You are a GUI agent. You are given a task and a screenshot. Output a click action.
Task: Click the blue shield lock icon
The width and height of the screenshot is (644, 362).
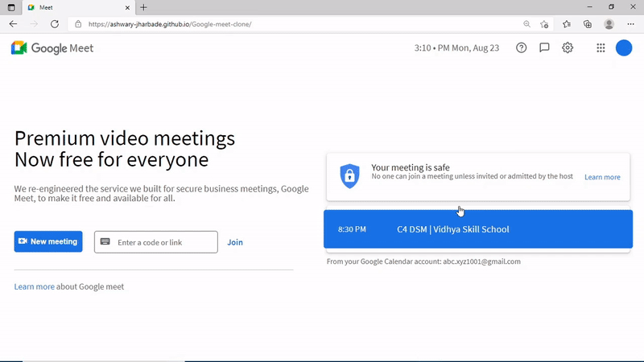point(349,176)
